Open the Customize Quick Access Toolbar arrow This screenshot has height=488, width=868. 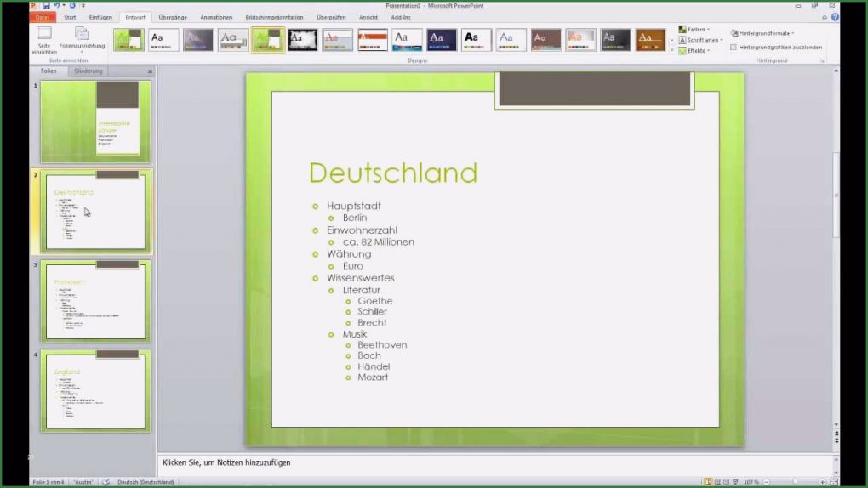83,6
